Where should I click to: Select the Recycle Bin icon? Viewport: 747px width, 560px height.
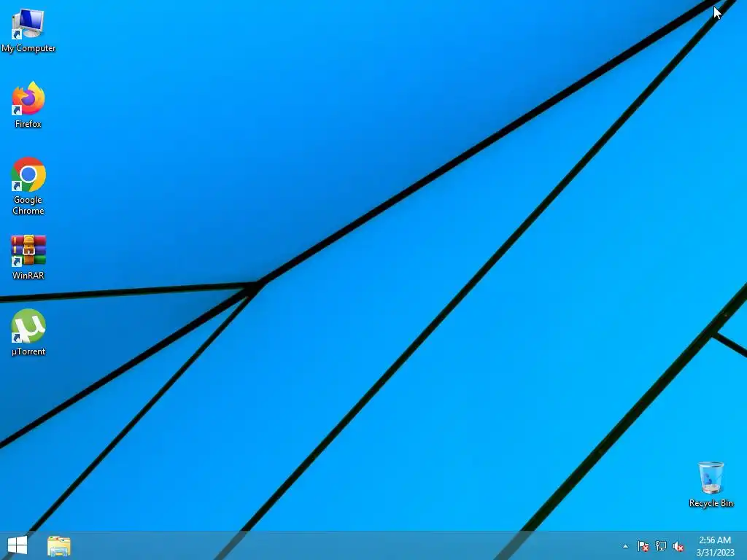711,484
